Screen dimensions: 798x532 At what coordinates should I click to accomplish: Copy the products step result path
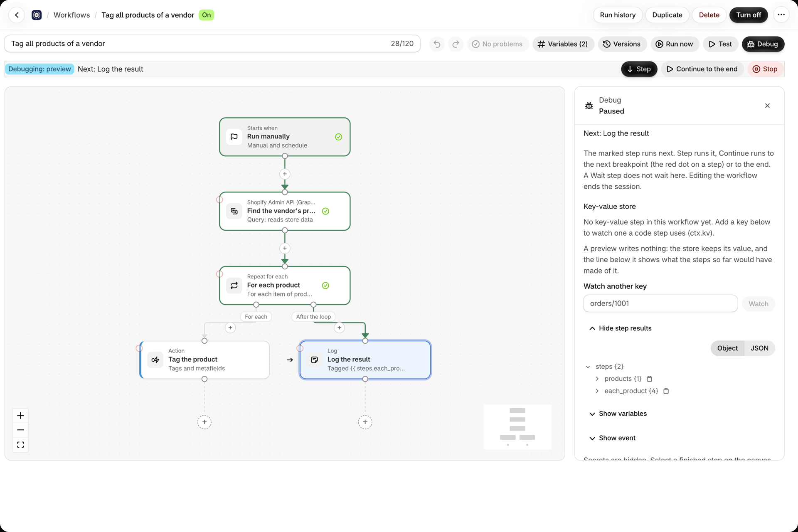[650, 379]
